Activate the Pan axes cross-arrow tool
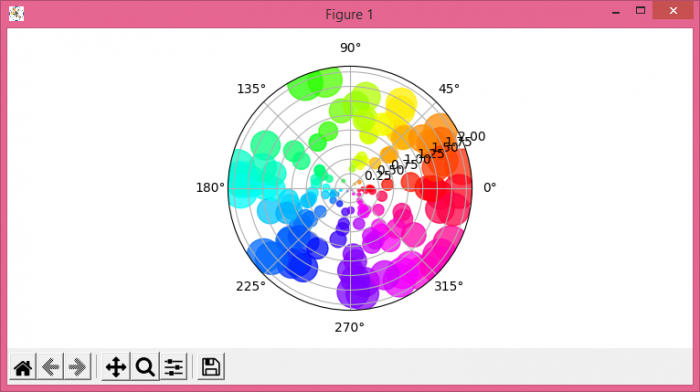This screenshot has width=700, height=392. tap(116, 367)
